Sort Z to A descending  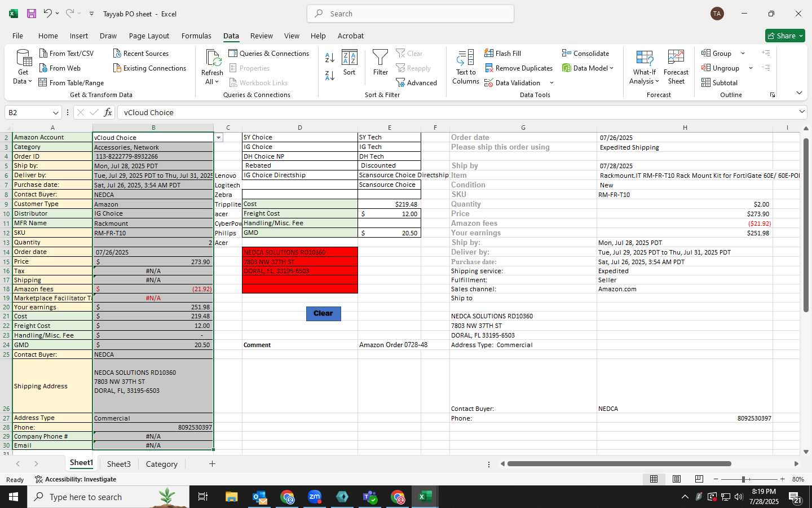pyautogui.click(x=330, y=75)
